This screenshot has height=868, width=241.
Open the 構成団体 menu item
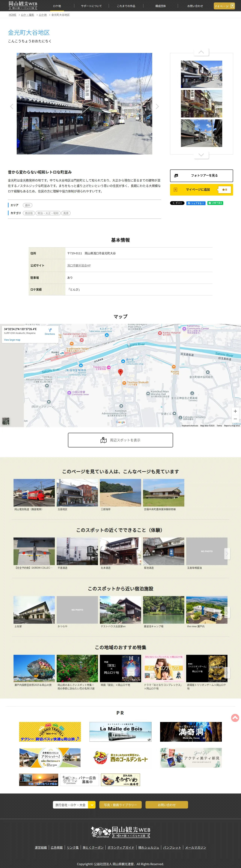coord(160,6)
